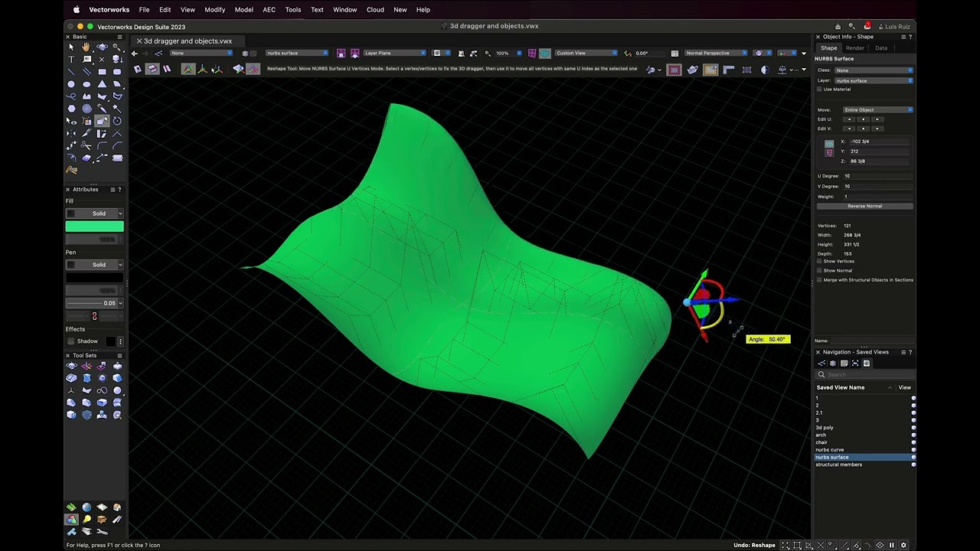980x551 pixels.
Task: Select the Mirror tool
Action: coord(71,133)
